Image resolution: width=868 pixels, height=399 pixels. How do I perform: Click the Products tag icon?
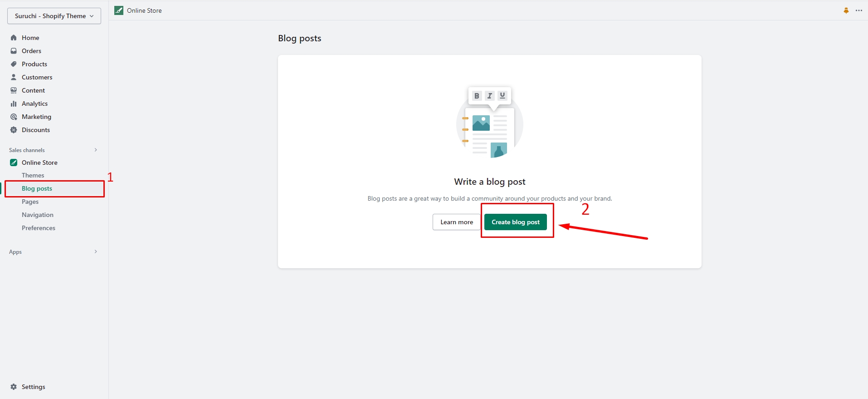pos(14,64)
